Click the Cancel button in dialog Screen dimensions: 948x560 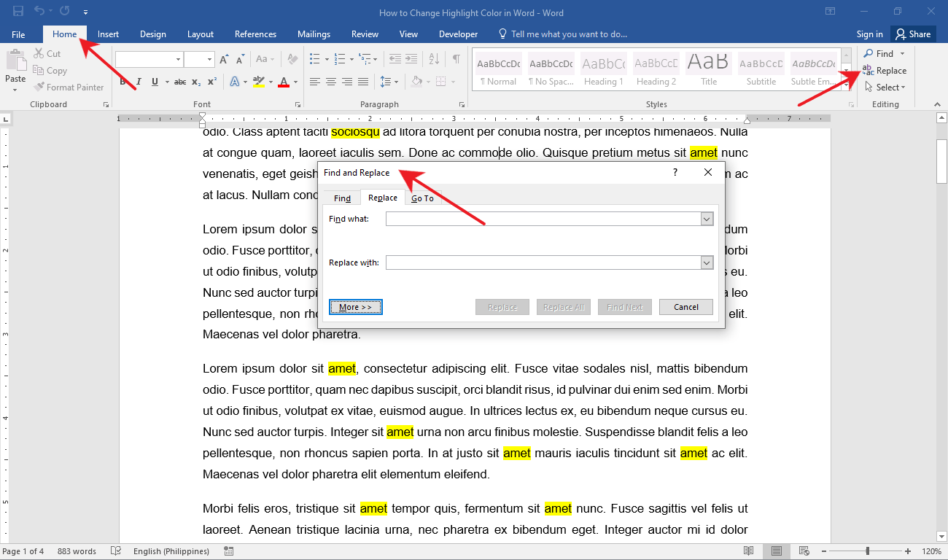pos(685,307)
